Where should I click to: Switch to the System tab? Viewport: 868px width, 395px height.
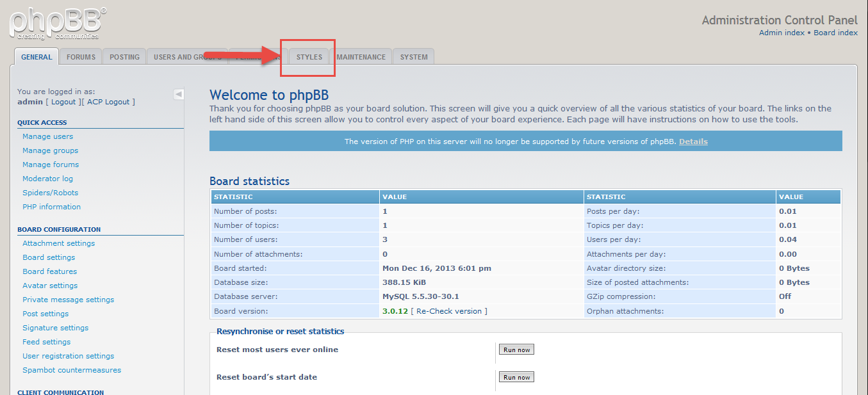pos(413,56)
